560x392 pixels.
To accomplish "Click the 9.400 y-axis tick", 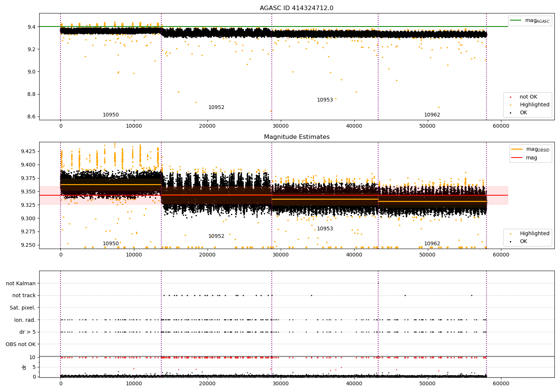I will coord(28,165).
